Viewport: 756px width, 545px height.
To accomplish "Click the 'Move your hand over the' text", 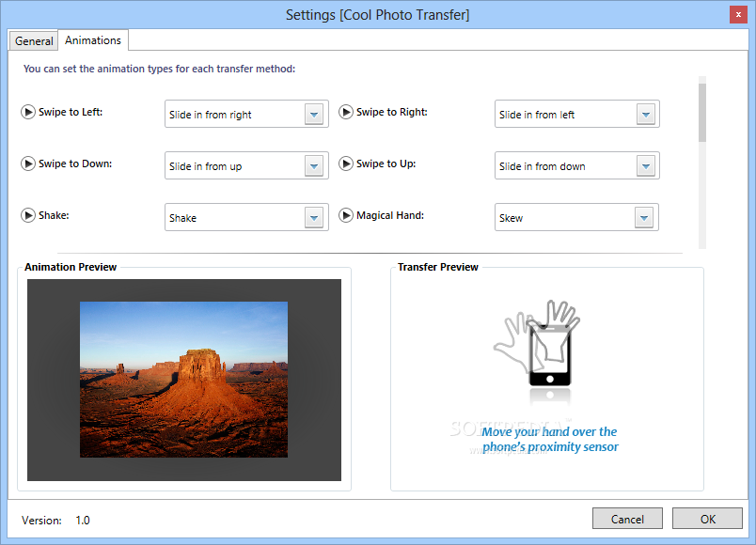I will pos(549,431).
